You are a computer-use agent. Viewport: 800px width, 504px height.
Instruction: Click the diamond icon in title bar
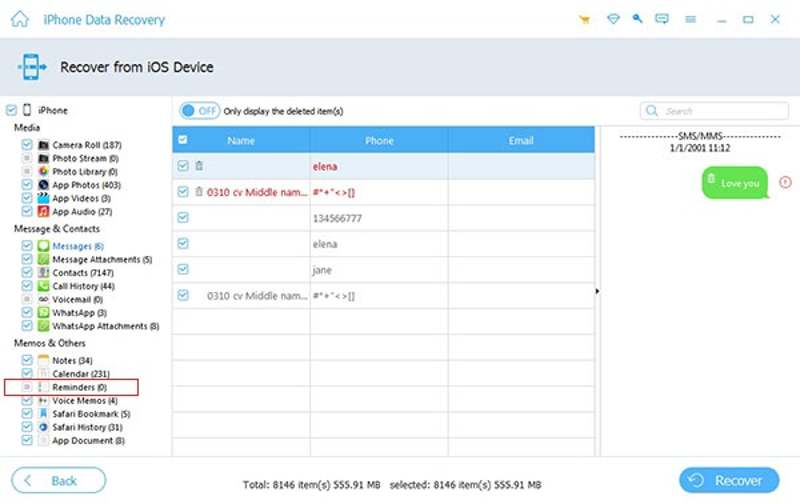point(610,19)
